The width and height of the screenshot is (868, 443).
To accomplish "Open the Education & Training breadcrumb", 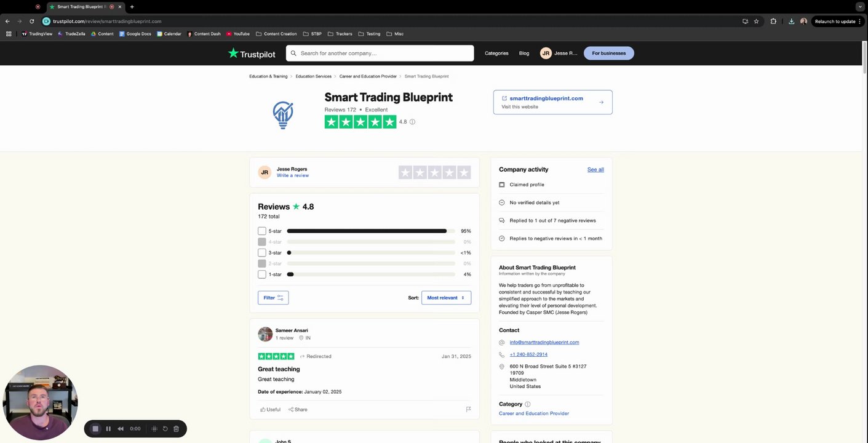I will click(268, 76).
